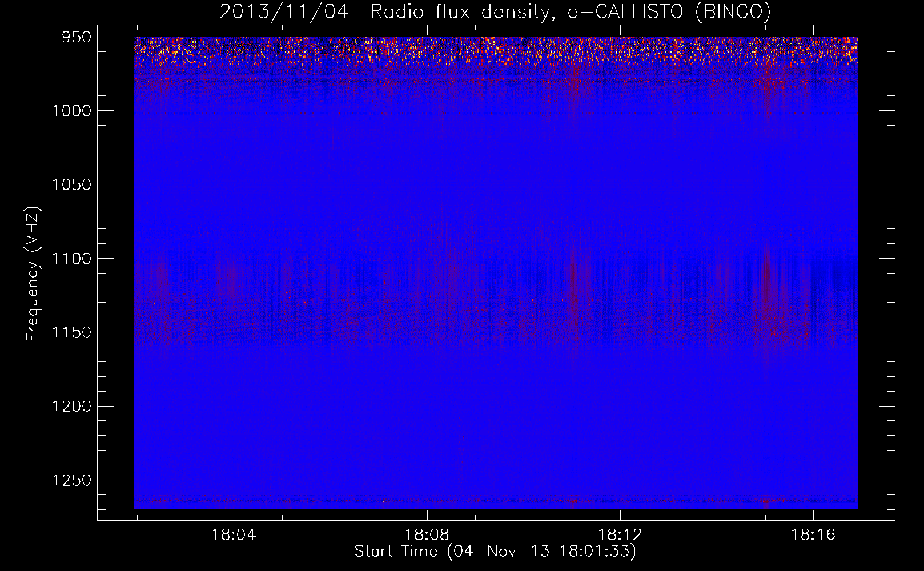Click the 1050 frequency axis label

click(72, 184)
